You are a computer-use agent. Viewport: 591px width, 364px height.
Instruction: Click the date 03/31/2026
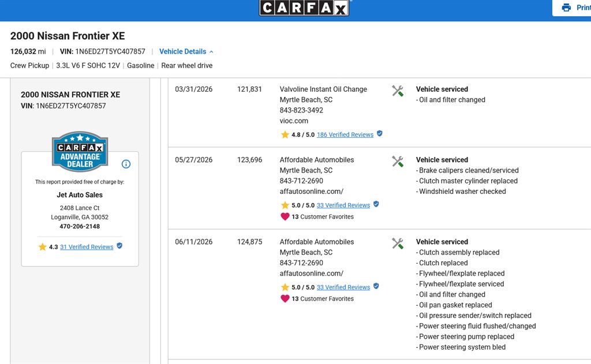[194, 89]
